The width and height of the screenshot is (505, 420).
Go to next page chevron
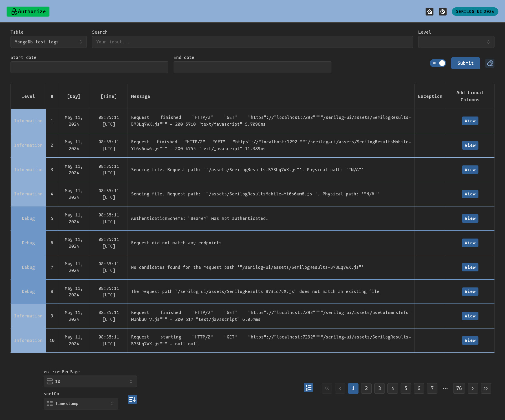point(473,388)
